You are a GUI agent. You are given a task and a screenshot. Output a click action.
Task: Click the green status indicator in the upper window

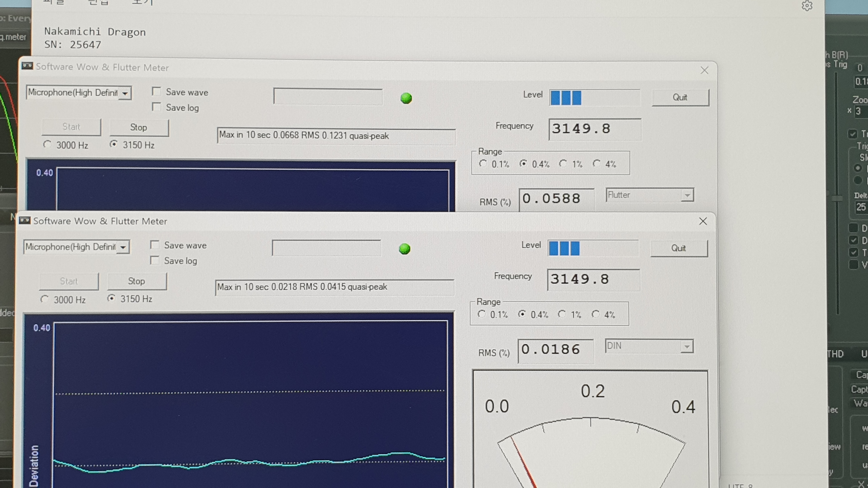point(406,98)
